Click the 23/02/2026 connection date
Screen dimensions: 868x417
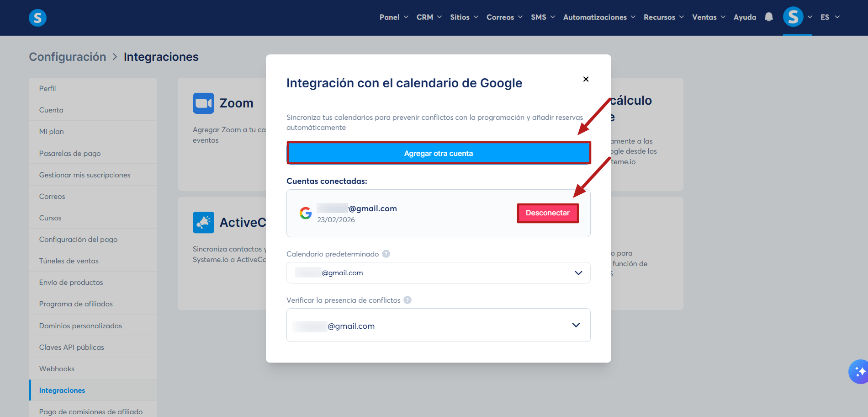(336, 220)
